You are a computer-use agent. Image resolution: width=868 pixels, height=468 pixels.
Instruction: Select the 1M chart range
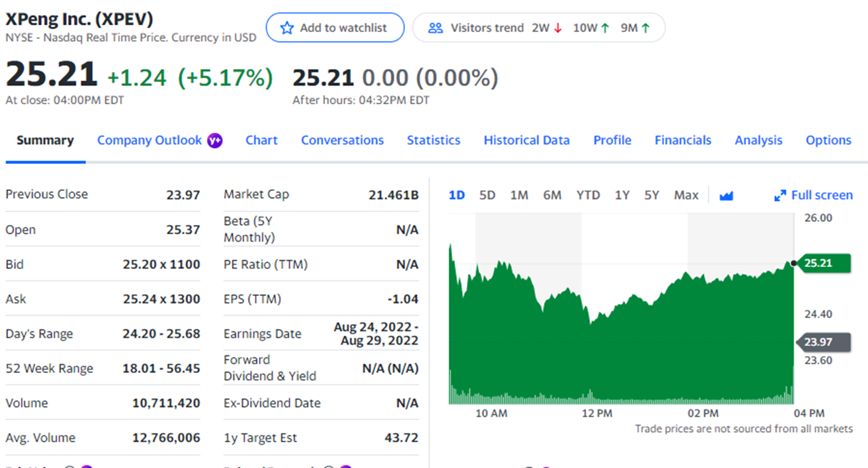pyautogui.click(x=519, y=195)
